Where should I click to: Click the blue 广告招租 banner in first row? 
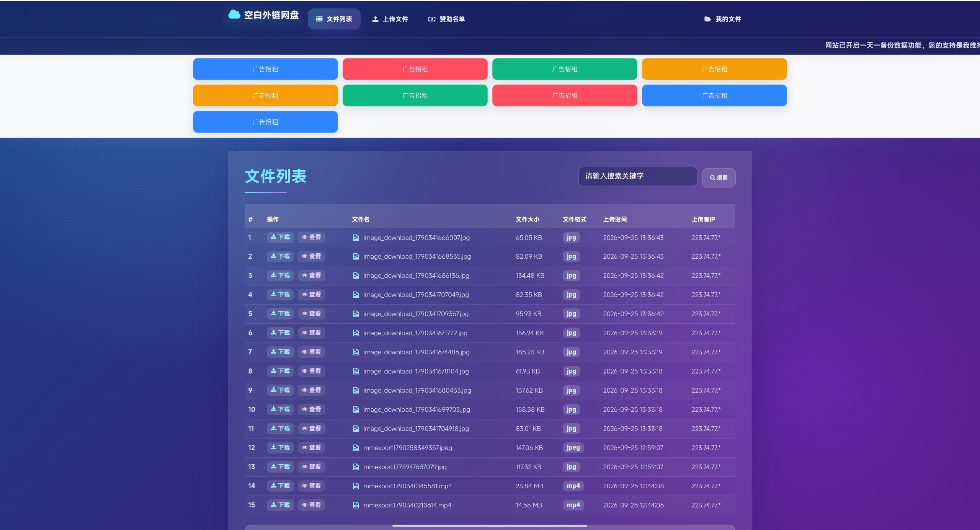coord(265,69)
